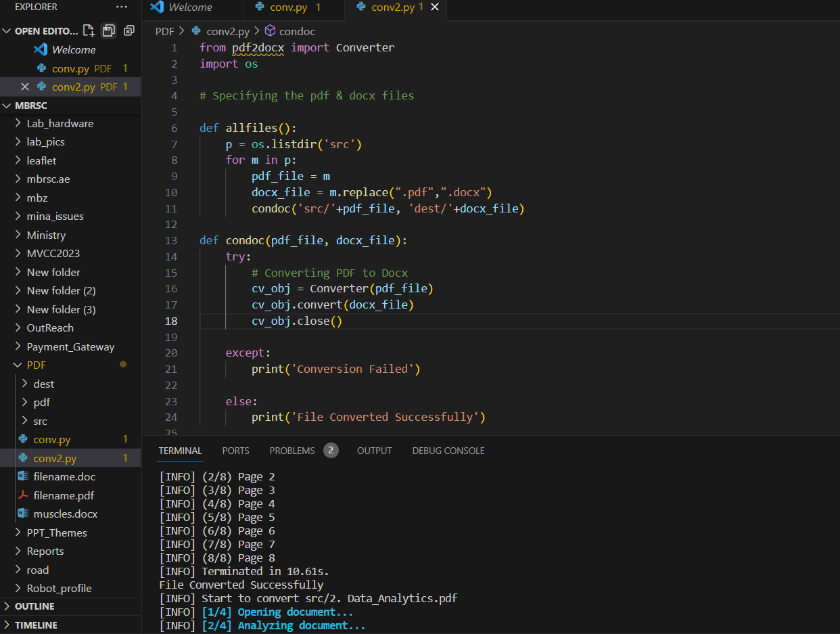840x634 pixels.
Task: Close the conv2.py editor tab
Action: click(435, 7)
